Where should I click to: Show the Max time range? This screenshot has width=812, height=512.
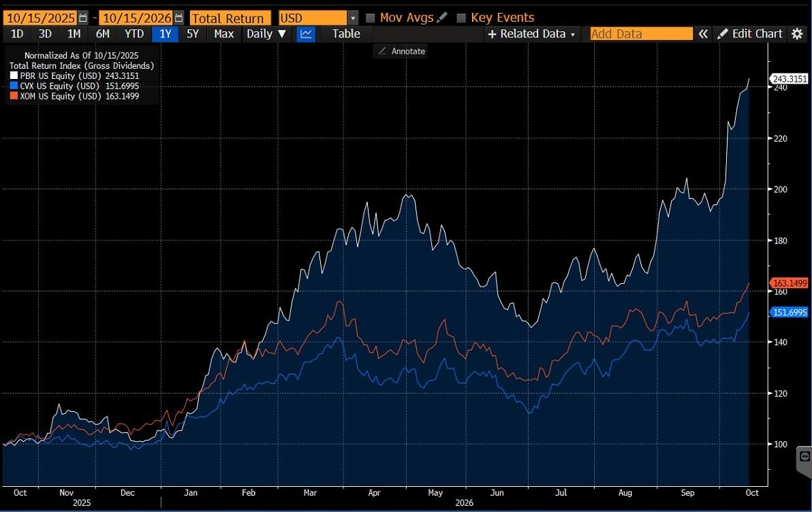pyautogui.click(x=223, y=34)
